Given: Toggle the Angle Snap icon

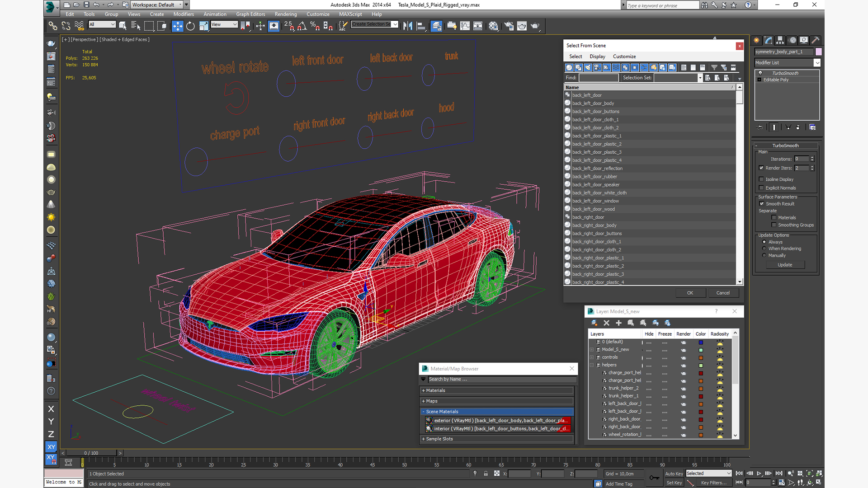Looking at the screenshot, I should coord(302,26).
